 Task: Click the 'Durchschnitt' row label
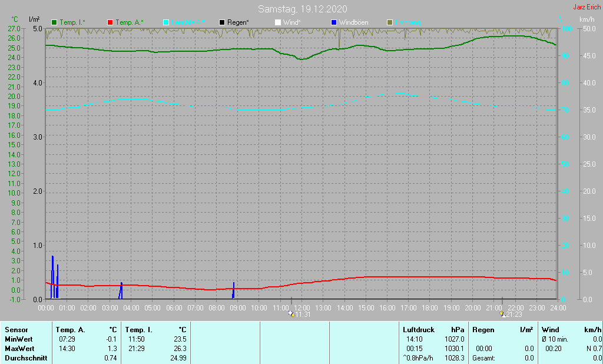point(26,358)
